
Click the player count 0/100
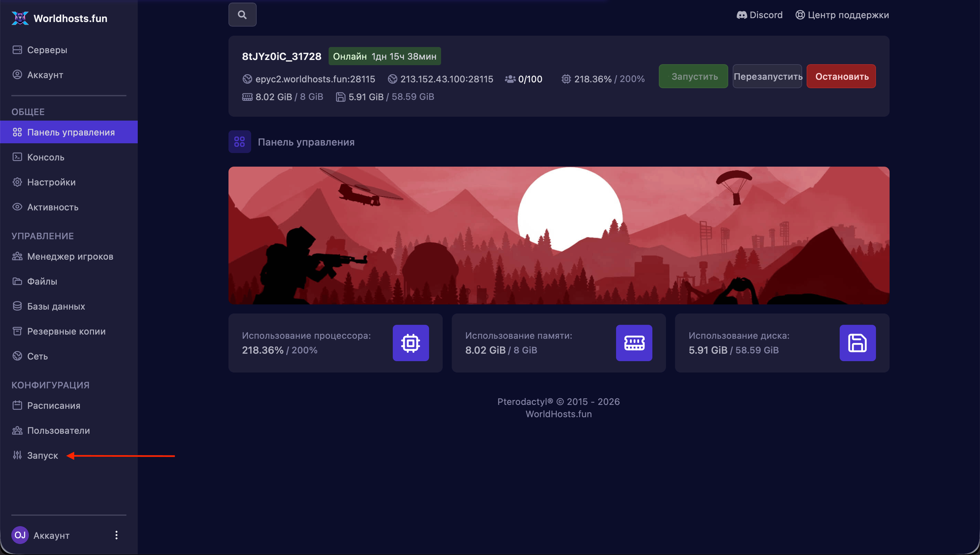tap(530, 79)
